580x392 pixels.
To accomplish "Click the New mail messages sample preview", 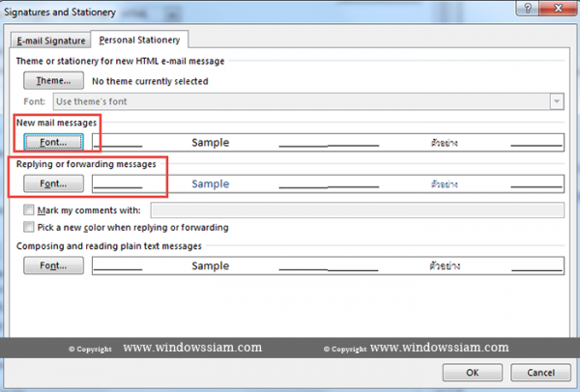I will point(328,143).
